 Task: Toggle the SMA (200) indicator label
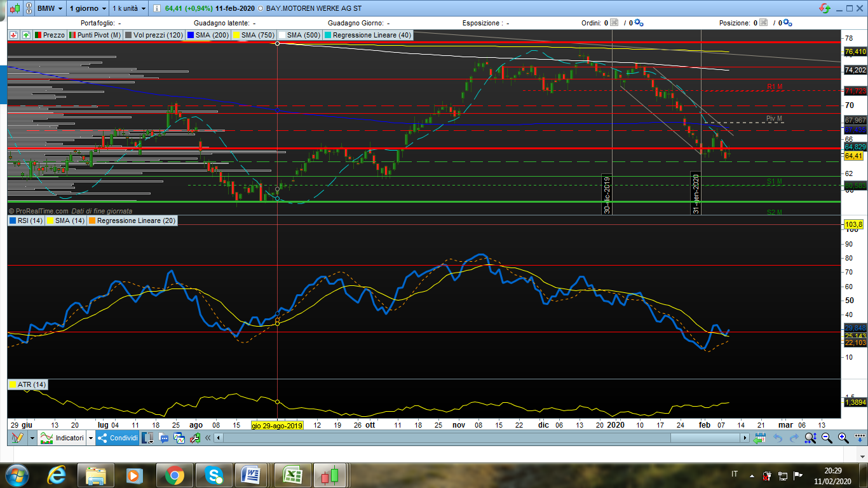click(208, 35)
